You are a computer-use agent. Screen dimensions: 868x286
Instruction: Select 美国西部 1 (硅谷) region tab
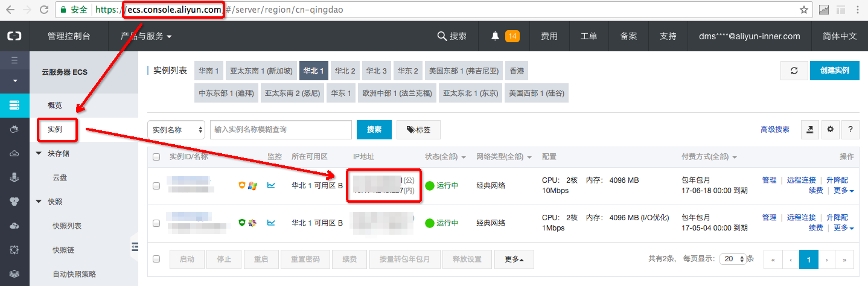(x=536, y=94)
